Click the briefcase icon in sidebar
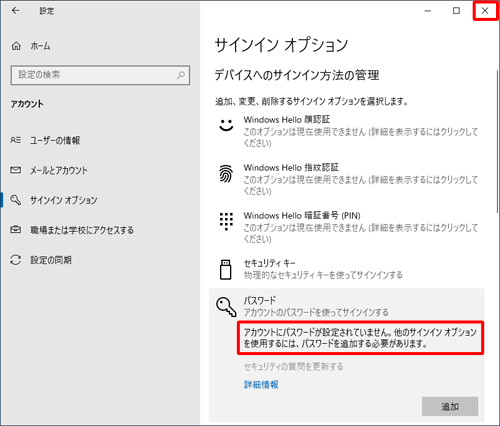 click(15, 230)
